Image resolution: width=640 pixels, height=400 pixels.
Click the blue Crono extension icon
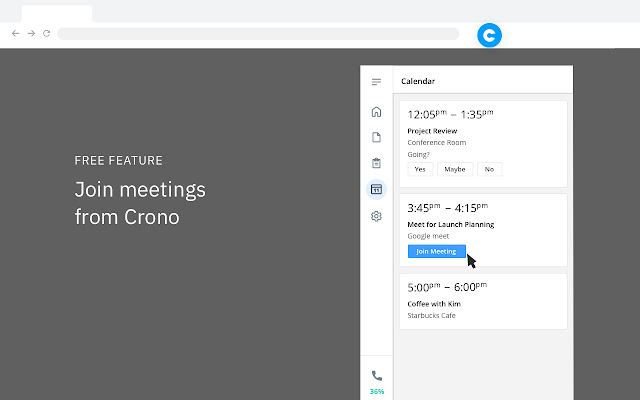point(489,34)
